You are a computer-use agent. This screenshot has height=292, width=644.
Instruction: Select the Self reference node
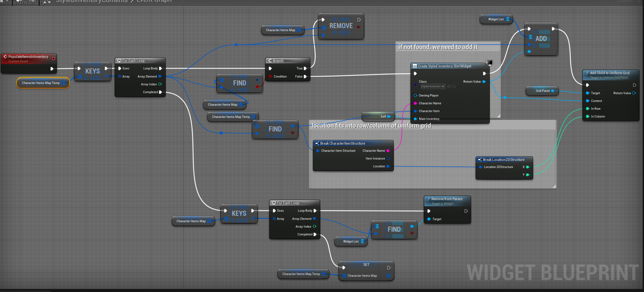click(x=378, y=117)
